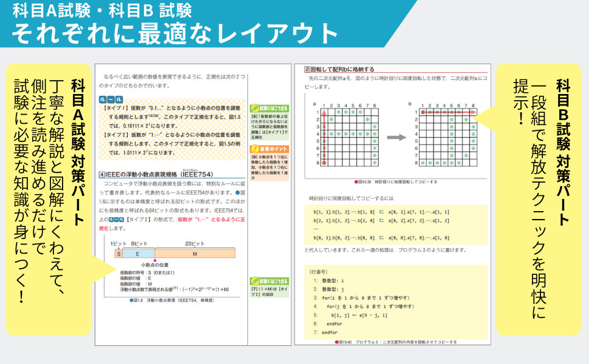Click grid a in the rotation figure
589x364 pixels.
(349, 137)
